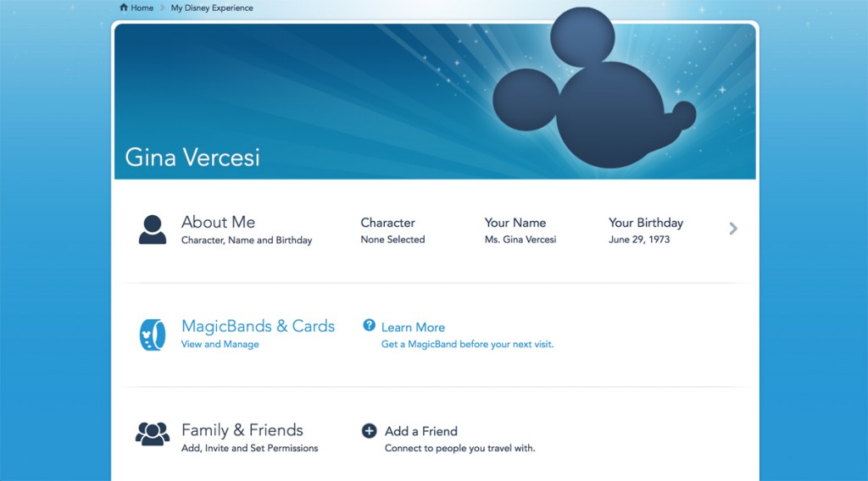Click Character, Name and Birthday subtitle
The height and width of the screenshot is (481, 868).
coord(247,240)
